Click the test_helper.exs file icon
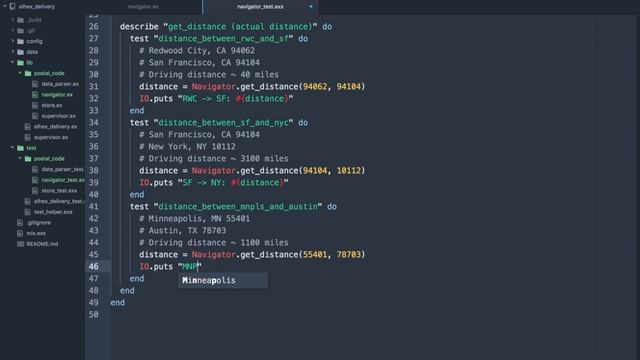Screen dimensions: 640x360 click(28, 212)
